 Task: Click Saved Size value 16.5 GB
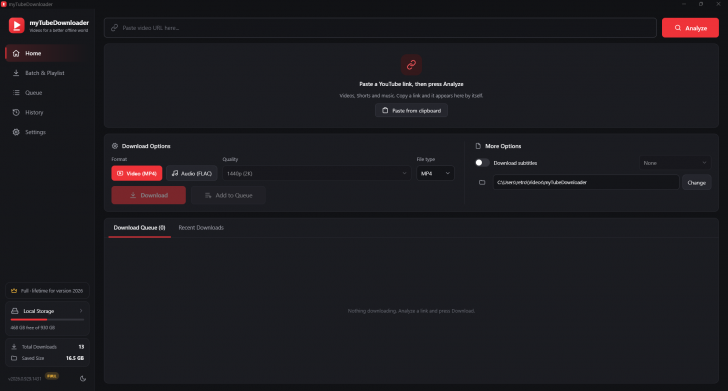coord(75,358)
